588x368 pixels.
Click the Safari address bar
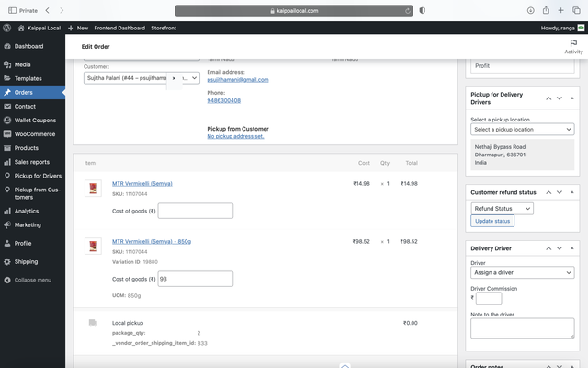(x=294, y=10)
